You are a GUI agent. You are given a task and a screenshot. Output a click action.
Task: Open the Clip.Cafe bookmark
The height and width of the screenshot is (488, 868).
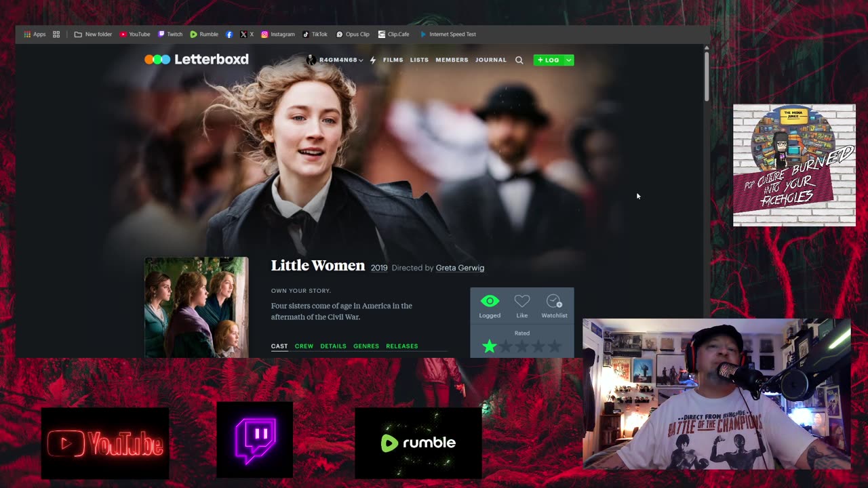pos(394,34)
